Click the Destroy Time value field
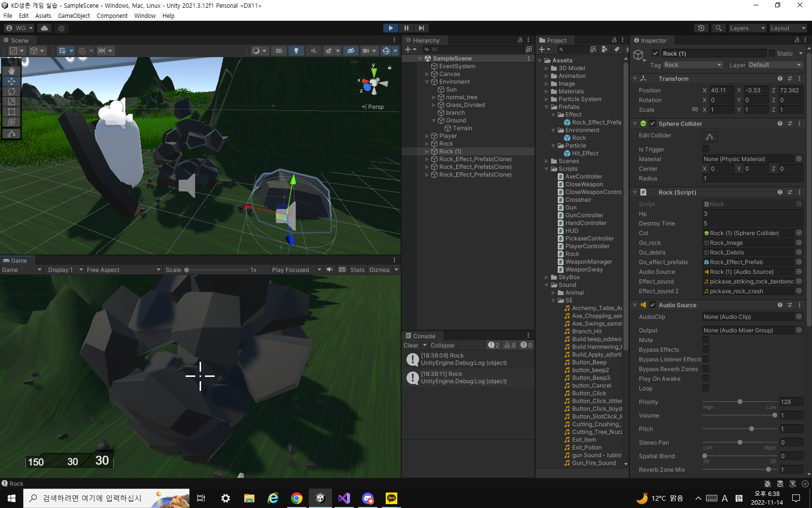 point(753,224)
